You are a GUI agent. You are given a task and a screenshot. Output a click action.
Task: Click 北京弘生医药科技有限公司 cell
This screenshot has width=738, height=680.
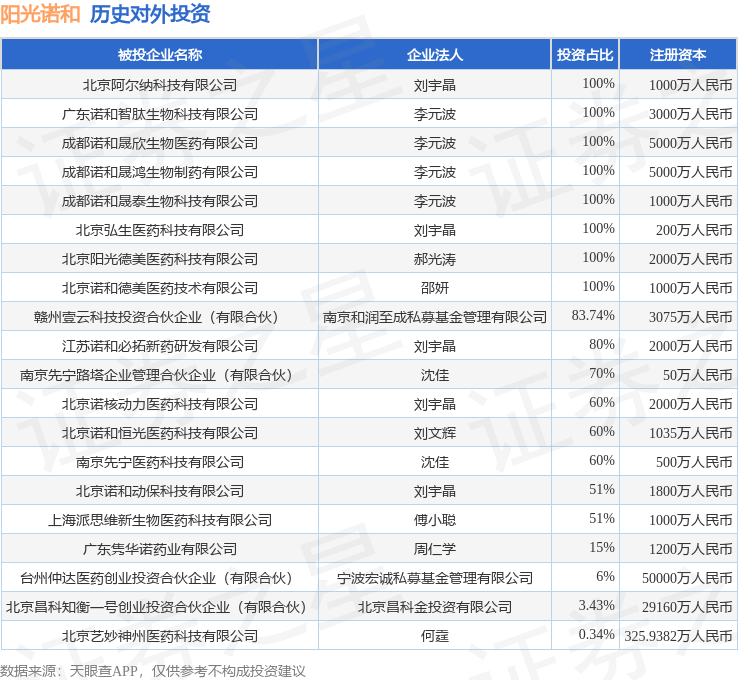coord(160,230)
